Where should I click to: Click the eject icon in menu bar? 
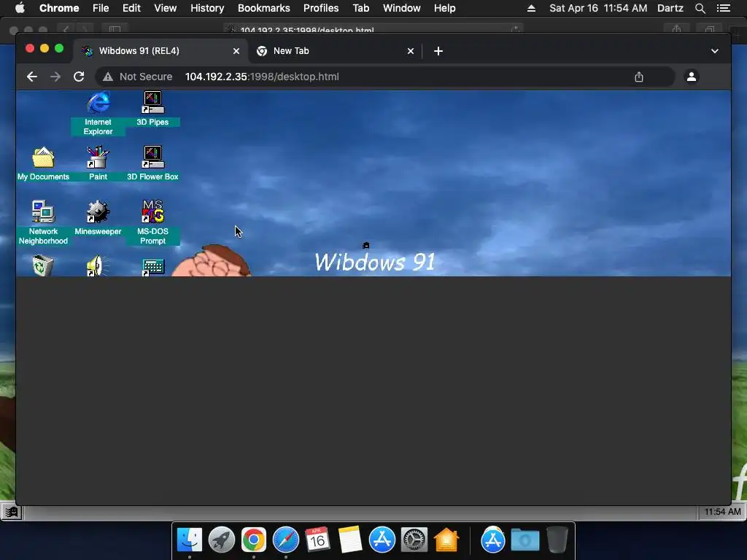(531, 8)
